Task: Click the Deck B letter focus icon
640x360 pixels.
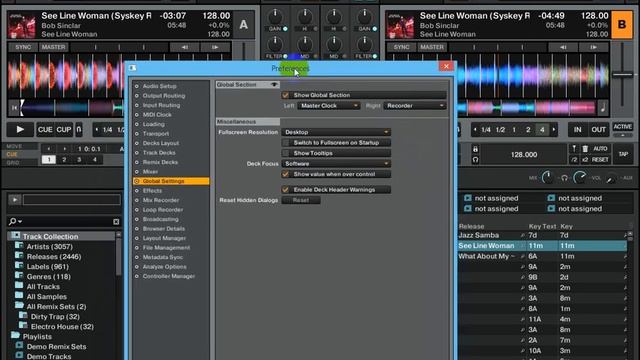Action: 622,25
